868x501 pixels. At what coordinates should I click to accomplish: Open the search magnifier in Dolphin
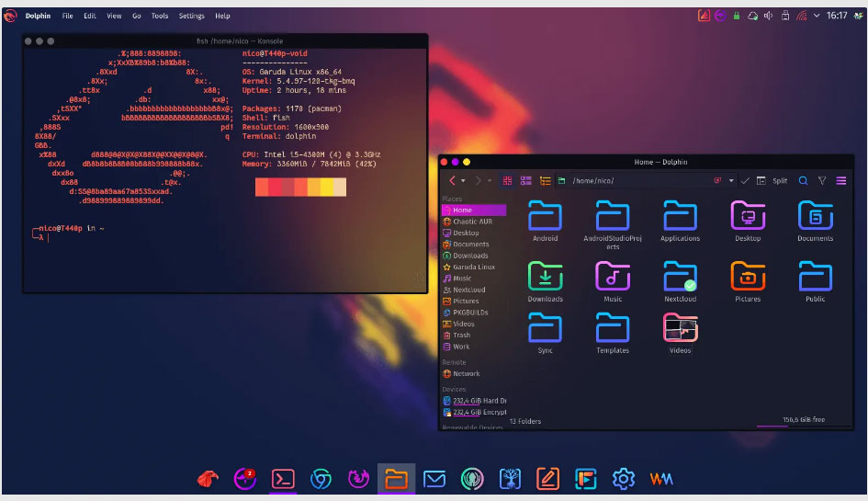coord(803,181)
